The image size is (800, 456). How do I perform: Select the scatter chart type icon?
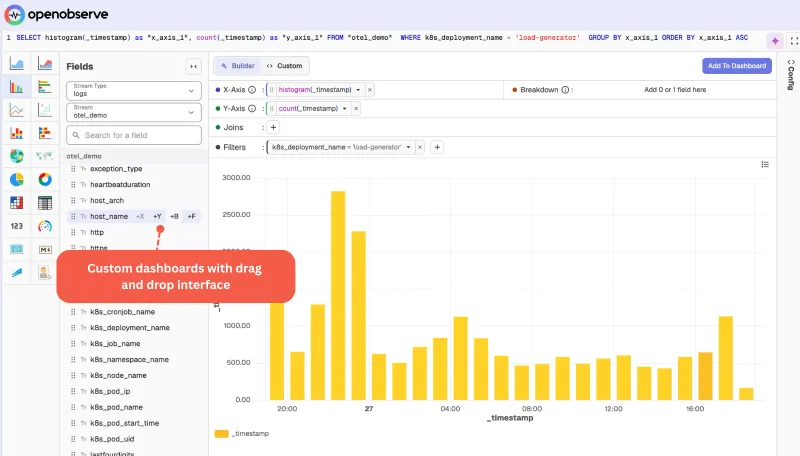click(x=45, y=110)
